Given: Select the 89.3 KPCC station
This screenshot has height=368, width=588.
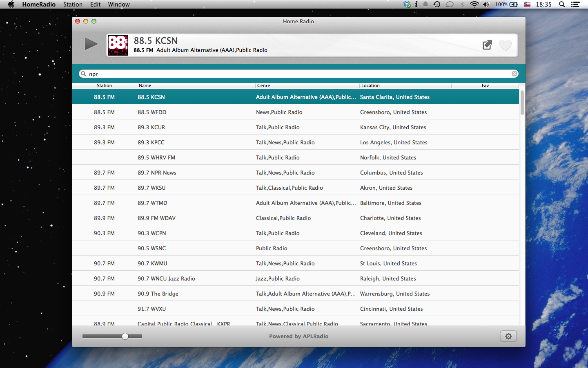Looking at the screenshot, I should tap(295, 142).
